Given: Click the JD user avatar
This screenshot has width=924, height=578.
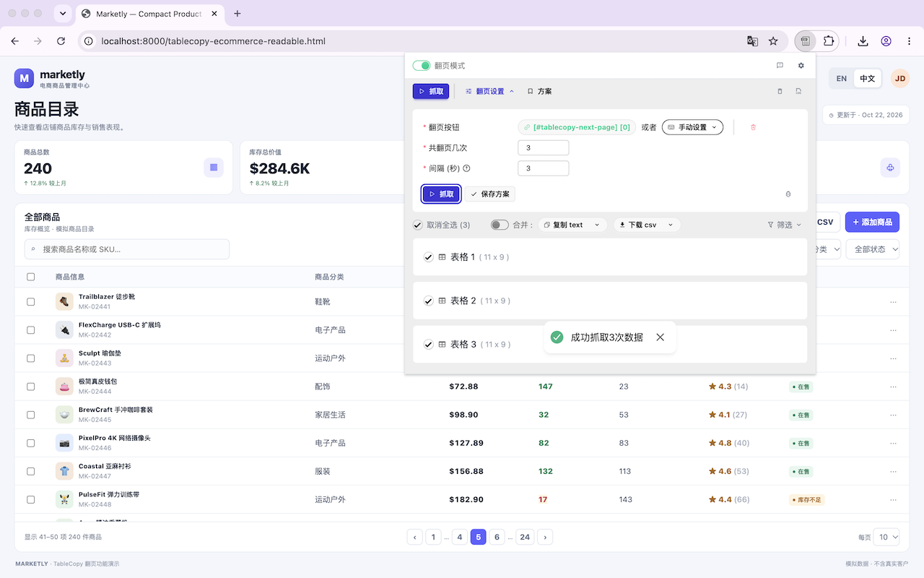Looking at the screenshot, I should coord(899,79).
